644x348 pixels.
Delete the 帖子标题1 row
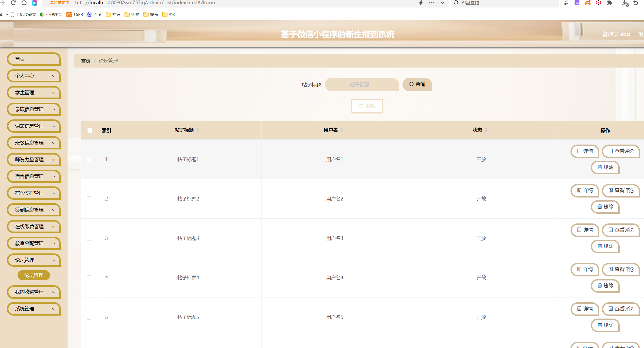(605, 168)
